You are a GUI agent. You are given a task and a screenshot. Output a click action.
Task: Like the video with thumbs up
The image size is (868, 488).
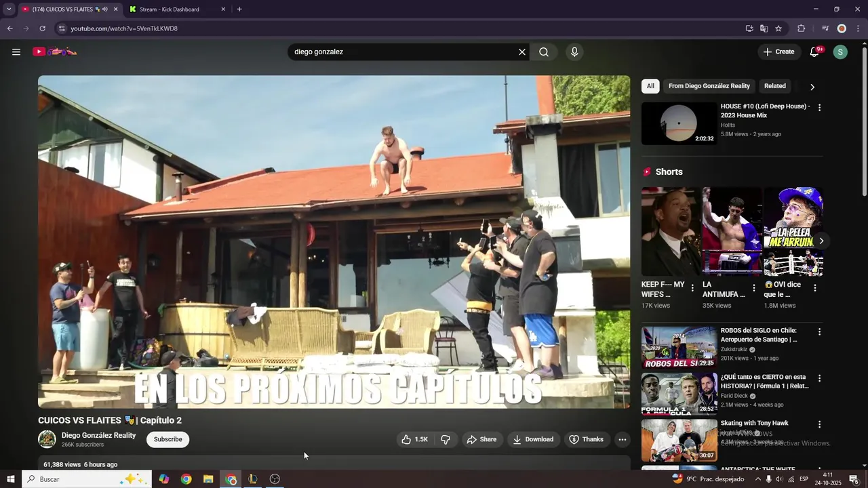pos(414,439)
